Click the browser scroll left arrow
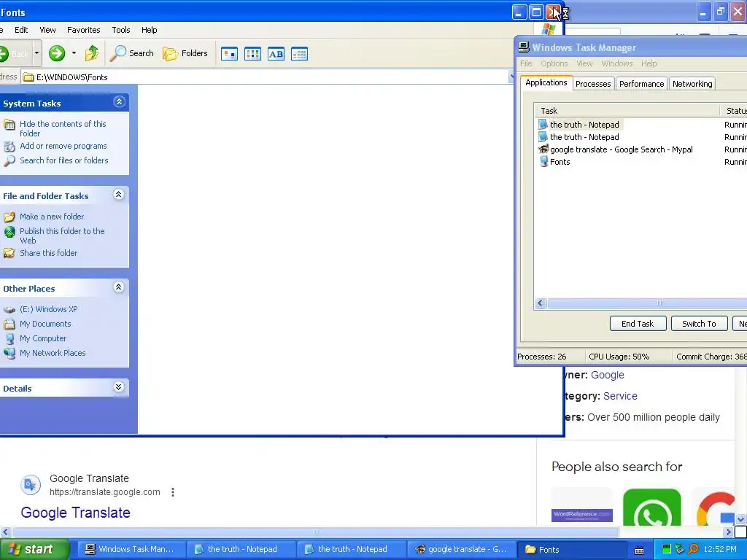Viewport: 747px width, 560px height. [x=6, y=532]
